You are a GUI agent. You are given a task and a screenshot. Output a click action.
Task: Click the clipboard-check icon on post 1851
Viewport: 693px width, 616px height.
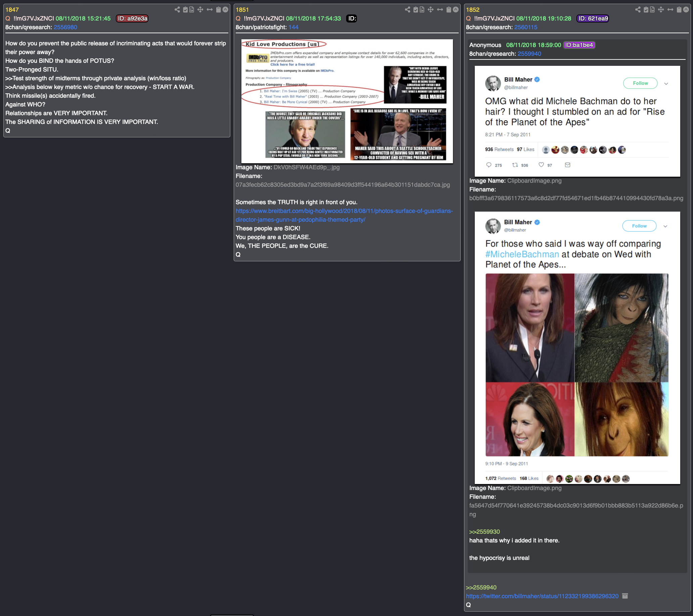point(416,9)
